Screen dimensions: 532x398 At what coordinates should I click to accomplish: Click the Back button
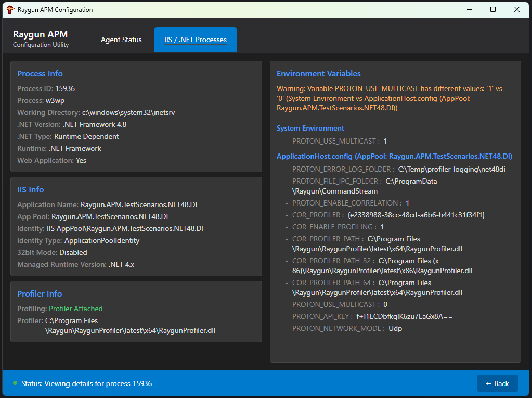pos(497,383)
